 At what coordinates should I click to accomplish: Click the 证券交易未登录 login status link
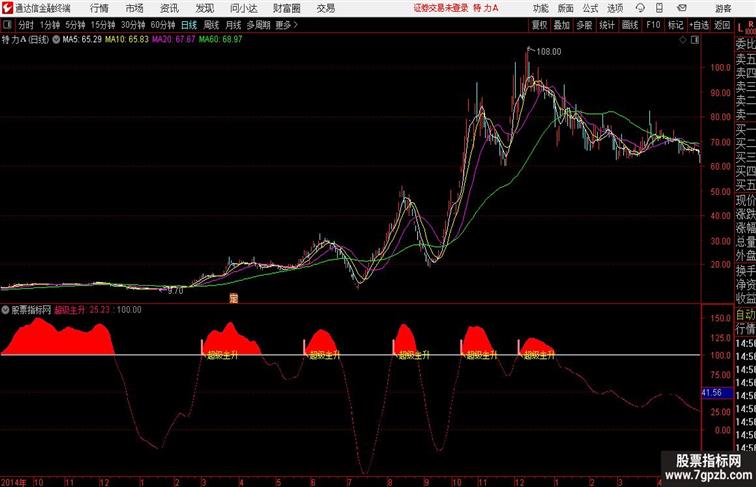click(x=441, y=8)
